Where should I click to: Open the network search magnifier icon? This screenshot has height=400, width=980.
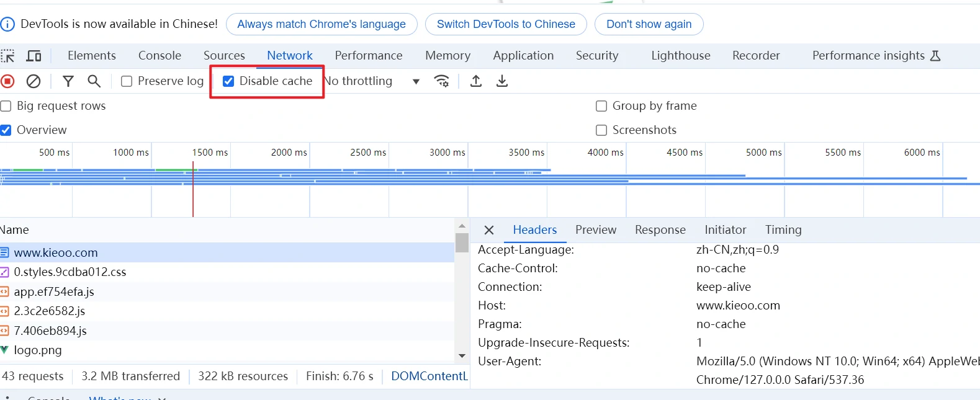(x=94, y=81)
